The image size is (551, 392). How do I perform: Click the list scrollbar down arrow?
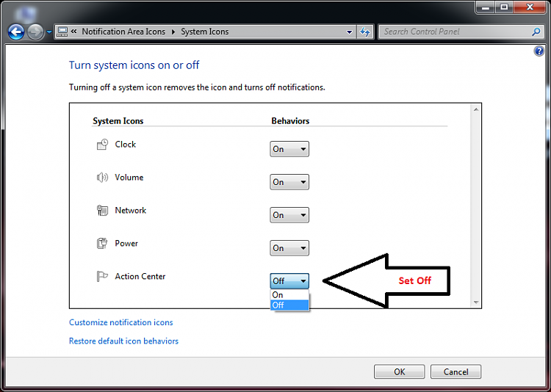pos(476,302)
